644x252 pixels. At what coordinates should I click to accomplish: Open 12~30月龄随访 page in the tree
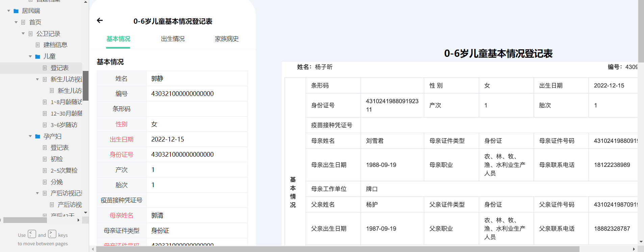point(67,114)
